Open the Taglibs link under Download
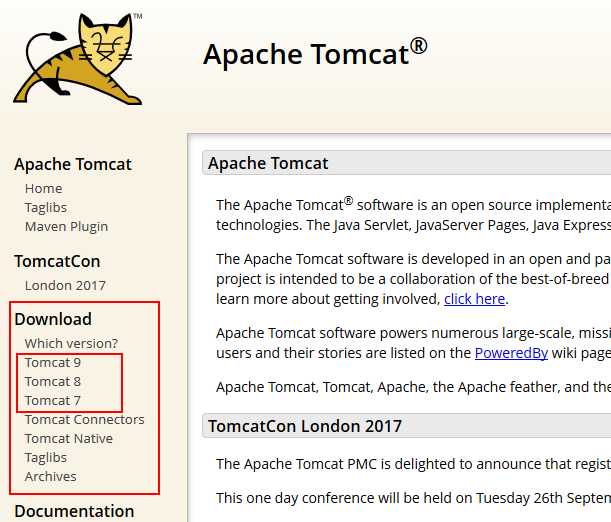Viewport: 611px width, 522px height. (46, 458)
